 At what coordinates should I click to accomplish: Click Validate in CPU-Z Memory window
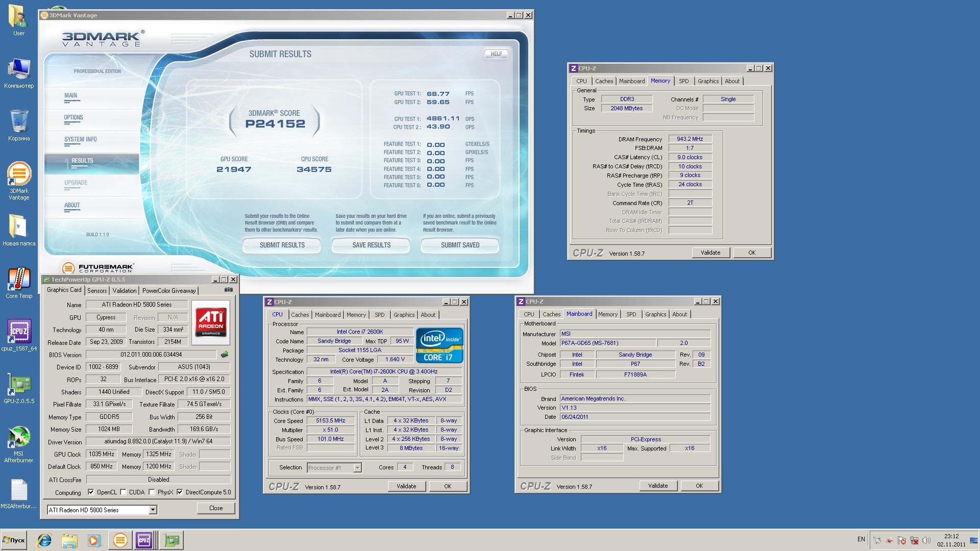point(710,253)
